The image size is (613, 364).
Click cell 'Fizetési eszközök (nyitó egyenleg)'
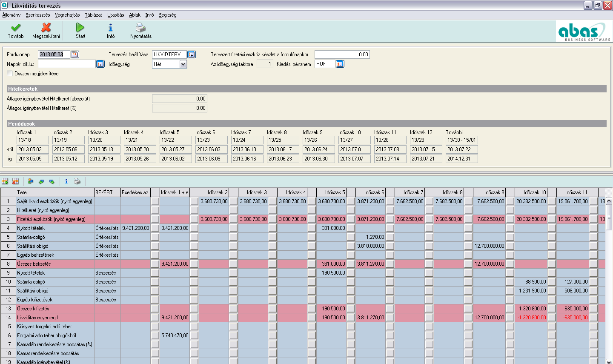(55, 219)
